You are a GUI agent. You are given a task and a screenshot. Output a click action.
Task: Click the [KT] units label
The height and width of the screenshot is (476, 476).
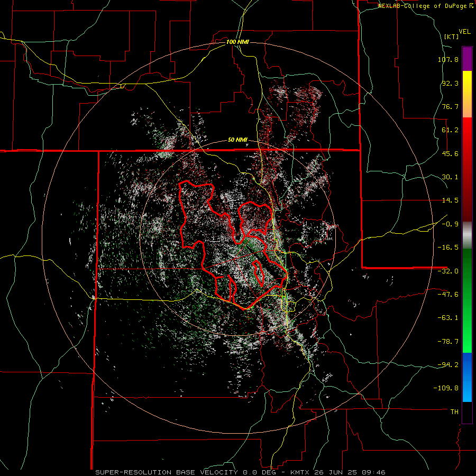[452, 36]
